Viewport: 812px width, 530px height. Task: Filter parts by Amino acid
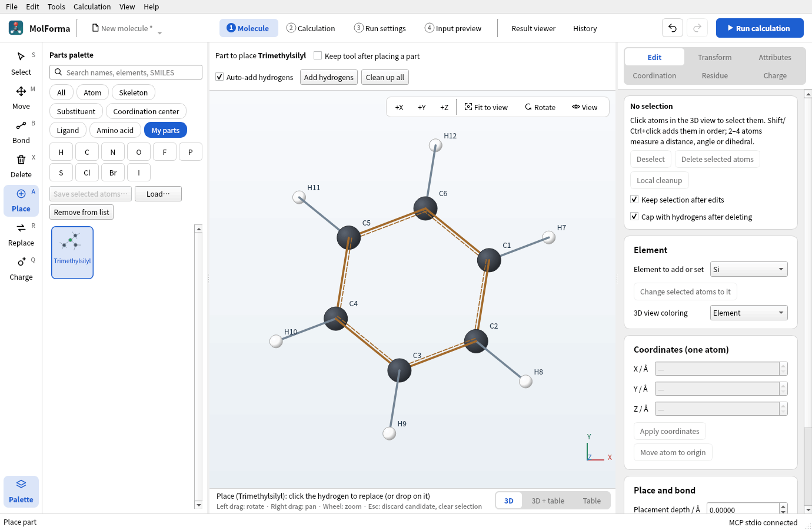tap(115, 130)
